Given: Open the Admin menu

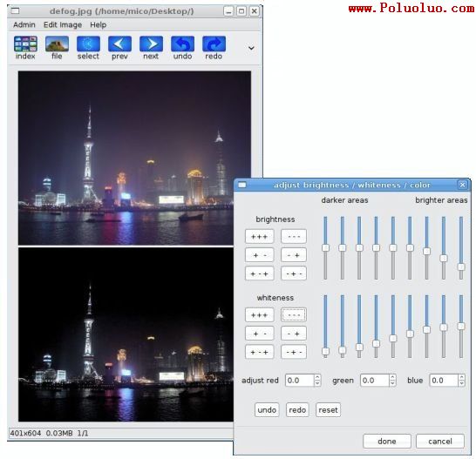Looking at the screenshot, I should 24,25.
